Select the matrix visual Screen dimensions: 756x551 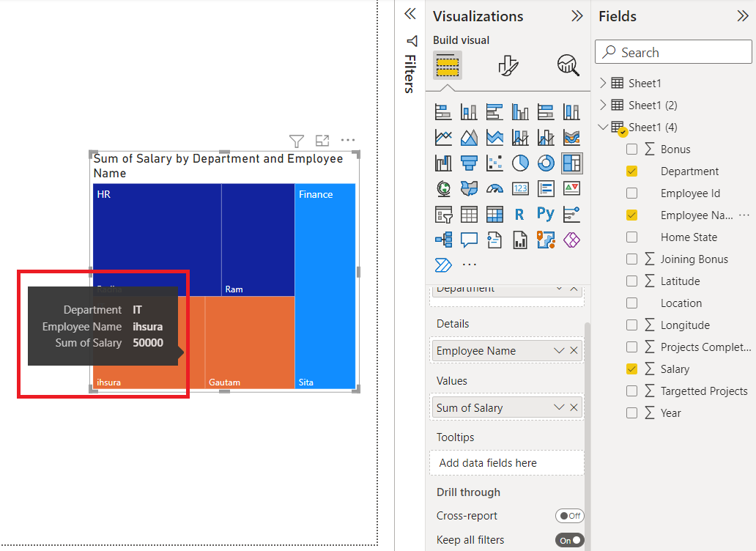(494, 214)
